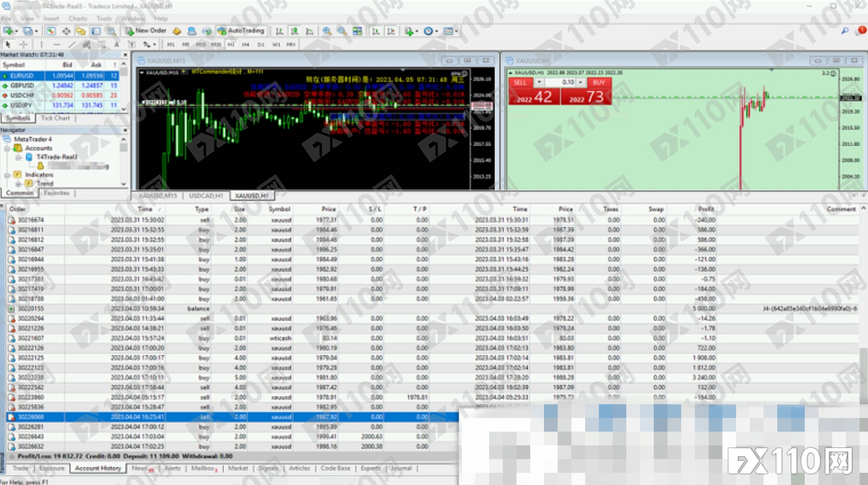Click the one-click trade volume field
This screenshot has width=868, height=485.
[560, 82]
